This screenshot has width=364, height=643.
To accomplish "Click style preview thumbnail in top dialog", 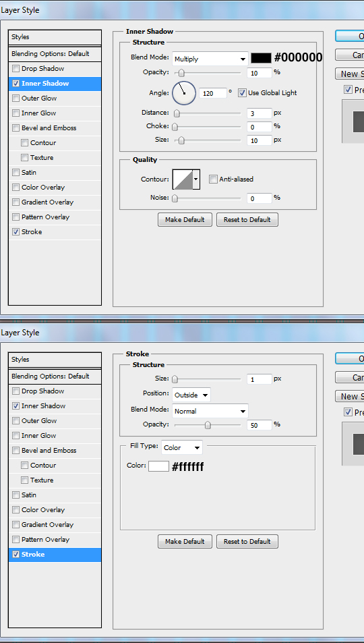I will [353, 121].
